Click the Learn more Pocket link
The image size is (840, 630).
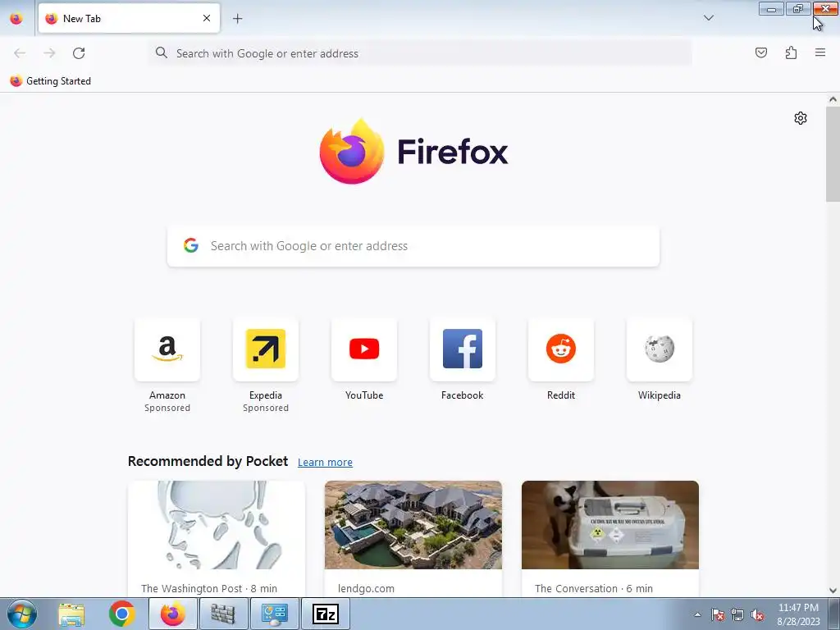[325, 463]
